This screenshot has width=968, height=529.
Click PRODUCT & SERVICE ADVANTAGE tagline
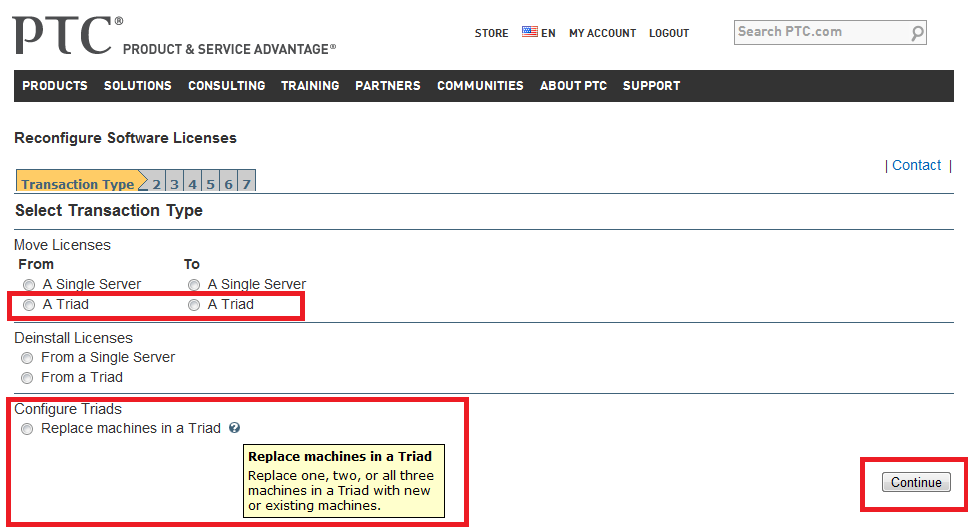coord(229,49)
